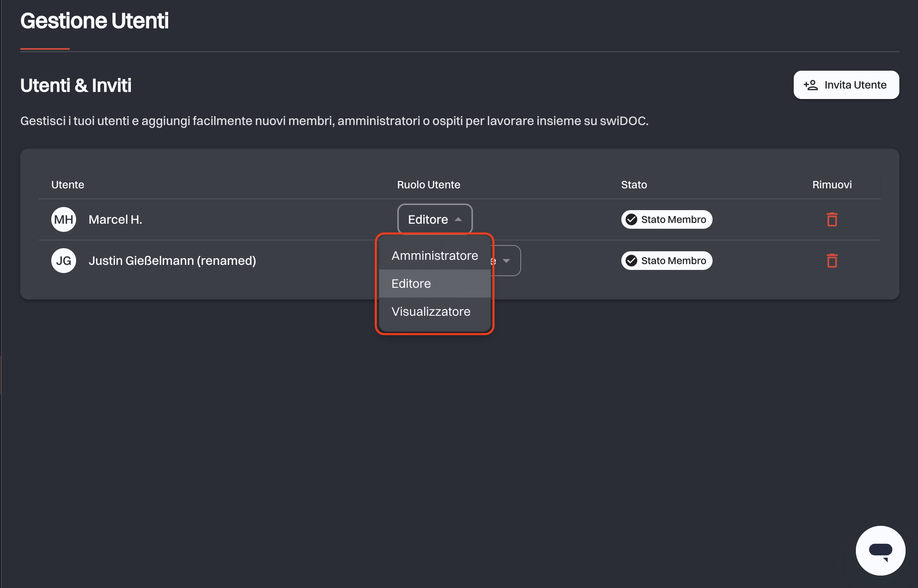Click the Ruolo Utente column header
This screenshot has width=918, height=588.
coord(429,184)
